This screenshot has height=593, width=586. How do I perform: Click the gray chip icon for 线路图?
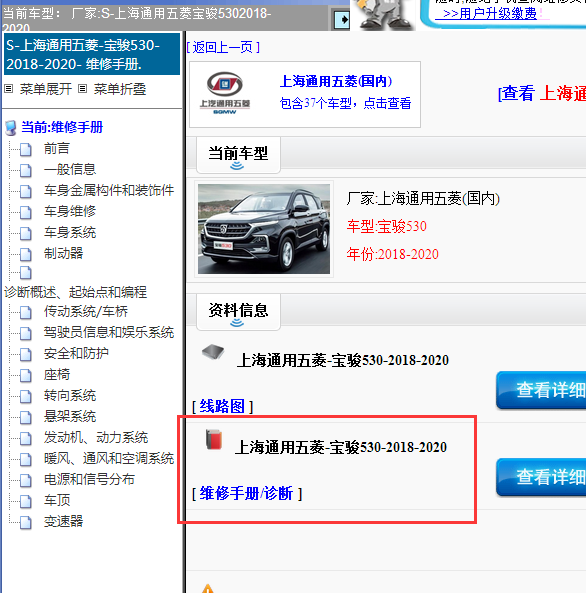(x=213, y=352)
